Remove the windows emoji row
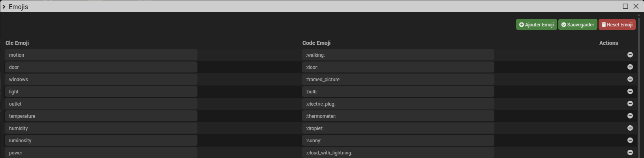Image resolution: width=644 pixels, height=158 pixels. [630, 79]
